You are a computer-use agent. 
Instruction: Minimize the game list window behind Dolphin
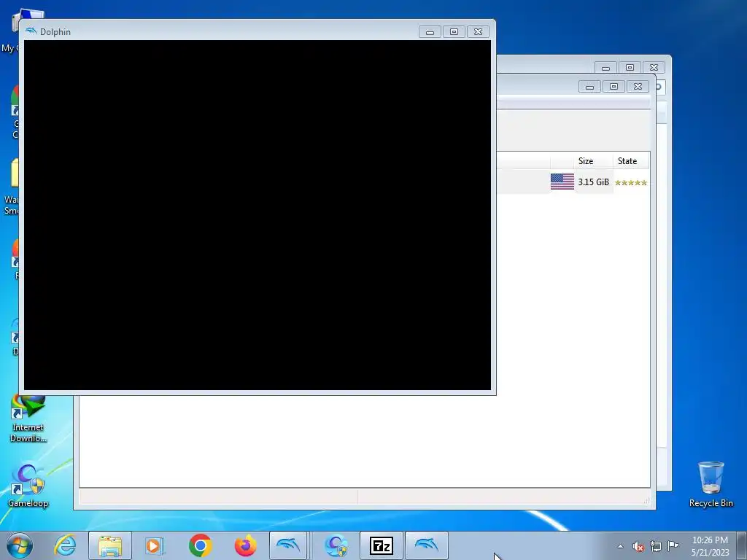(589, 87)
